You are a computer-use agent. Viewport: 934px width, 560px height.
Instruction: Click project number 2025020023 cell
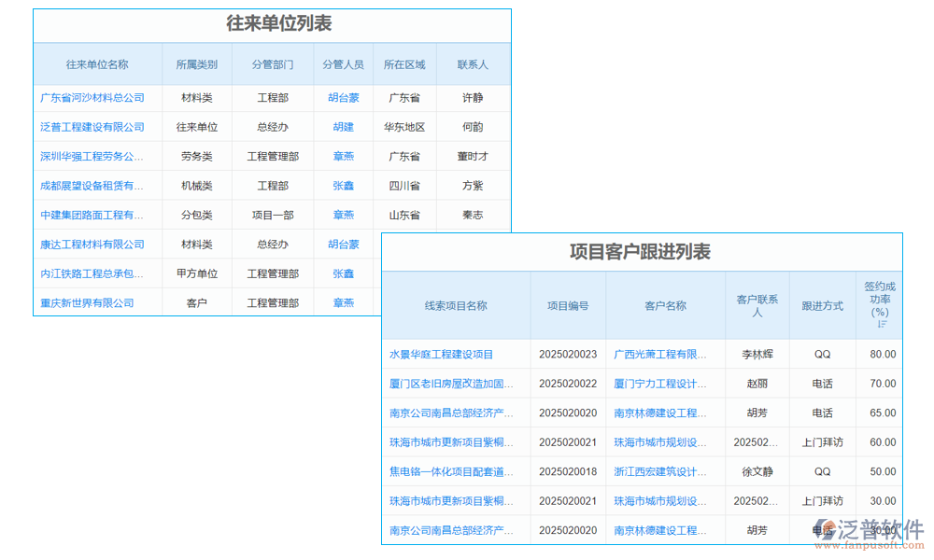(x=568, y=354)
